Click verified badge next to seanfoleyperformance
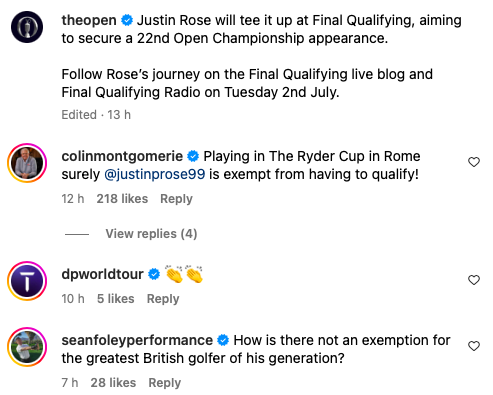Image resolution: width=493 pixels, height=395 pixels. pos(223,340)
